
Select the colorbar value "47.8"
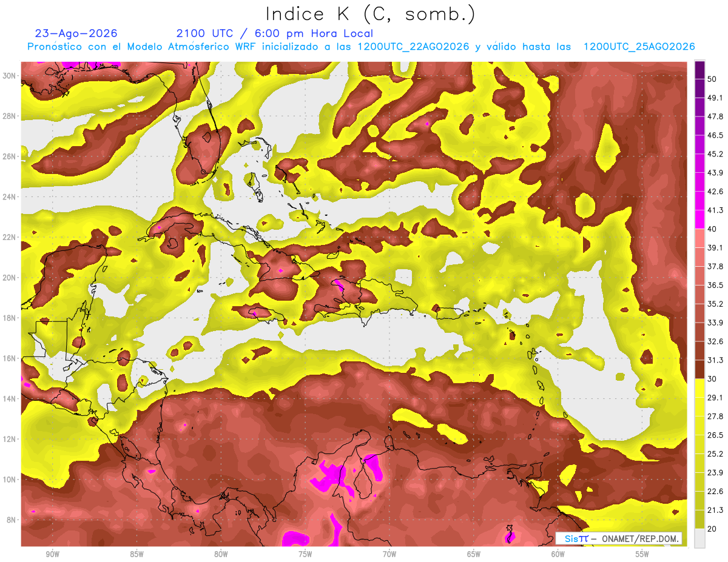pos(715,116)
